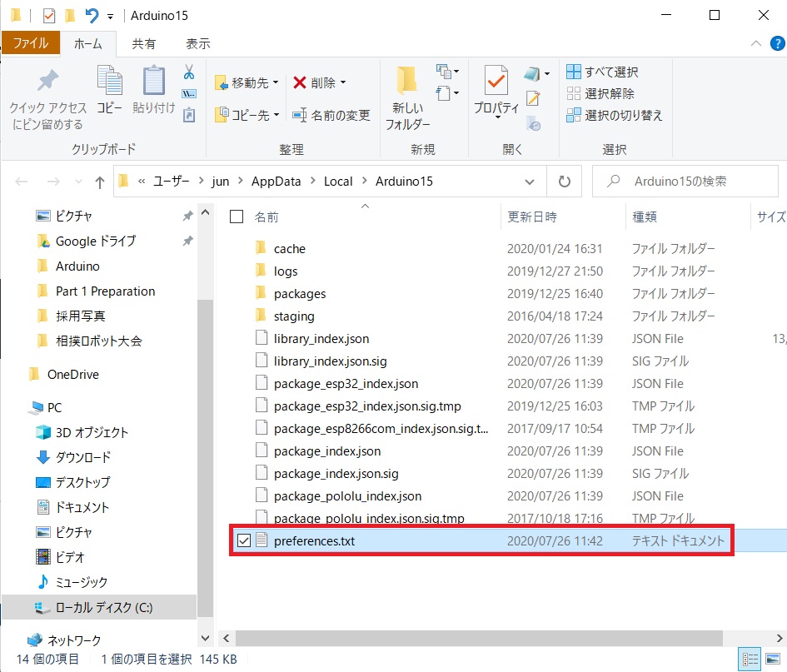The width and height of the screenshot is (787, 672).
Task: Select ローカル ディスク (C:) in navigation pane
Action: [x=104, y=607]
